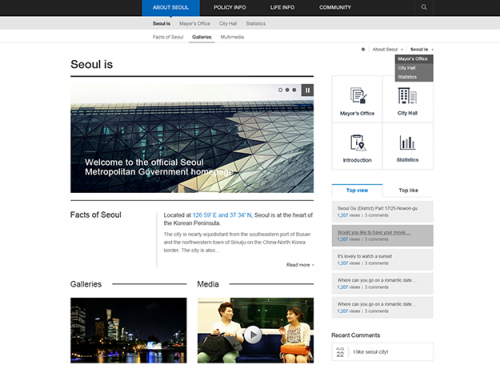Open the Mayor's Office secondary nav item
The height and width of the screenshot is (365, 500).
[x=195, y=24]
